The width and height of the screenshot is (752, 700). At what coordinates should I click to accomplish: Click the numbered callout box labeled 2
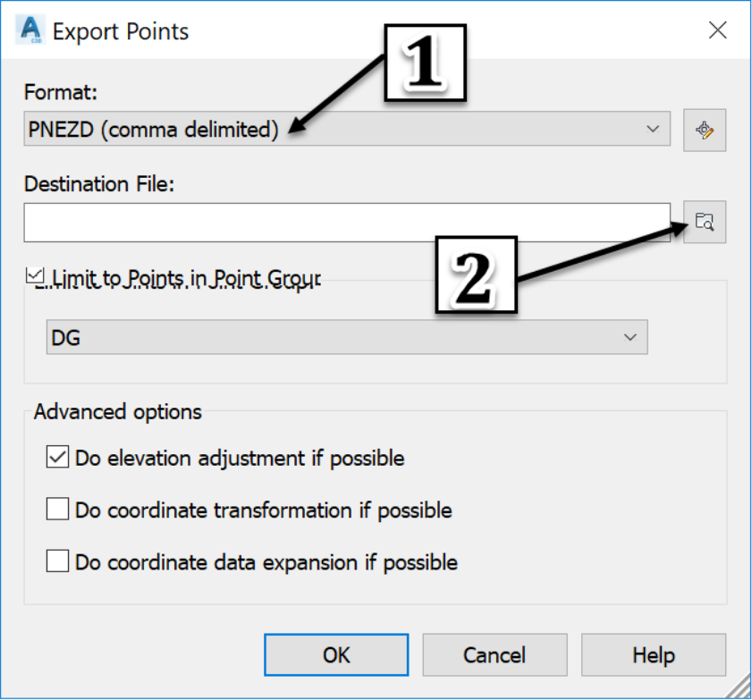(x=477, y=274)
